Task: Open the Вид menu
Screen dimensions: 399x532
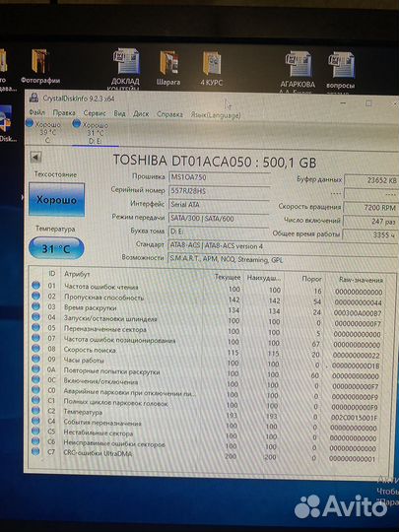Action: 119,113
